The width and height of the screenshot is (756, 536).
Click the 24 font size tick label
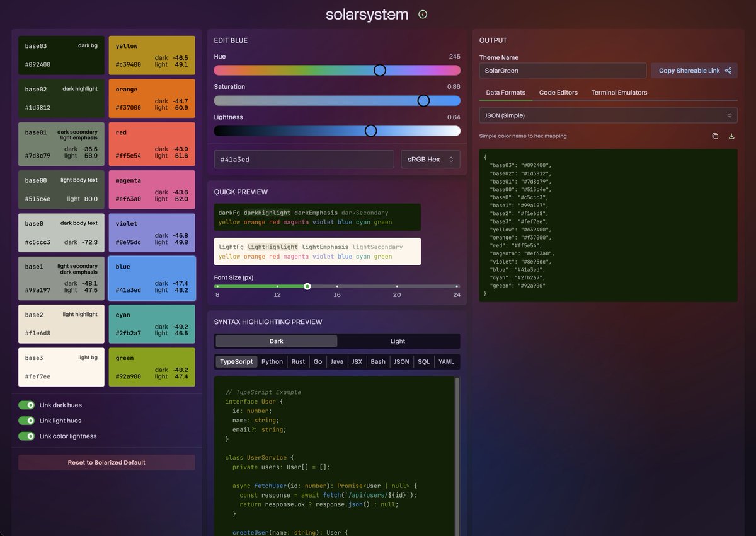(x=456, y=295)
